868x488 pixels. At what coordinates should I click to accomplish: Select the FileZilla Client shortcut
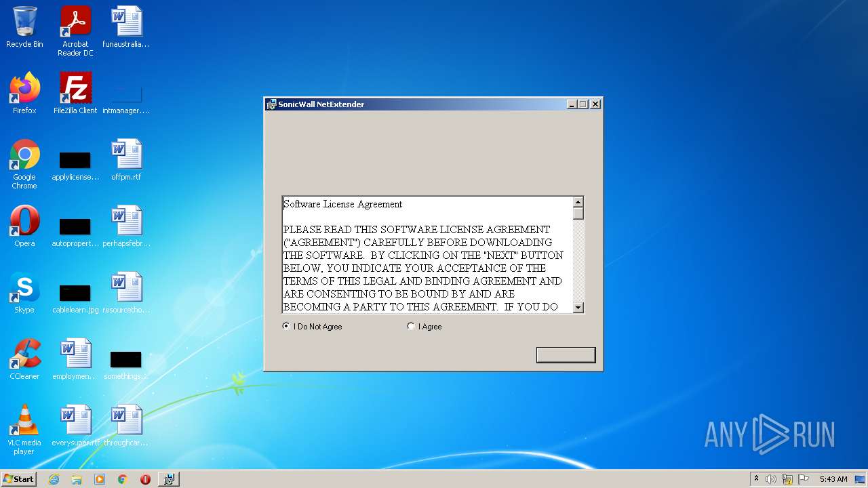(75, 94)
